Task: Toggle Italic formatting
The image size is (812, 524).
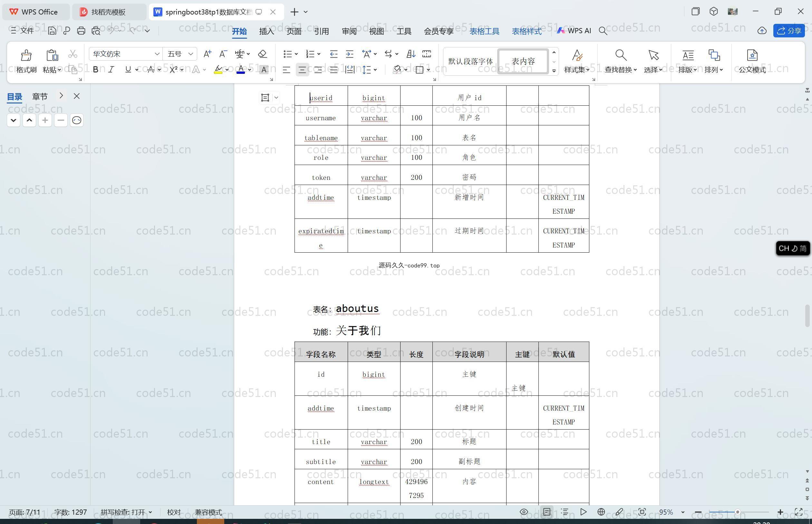Action: [x=111, y=69]
